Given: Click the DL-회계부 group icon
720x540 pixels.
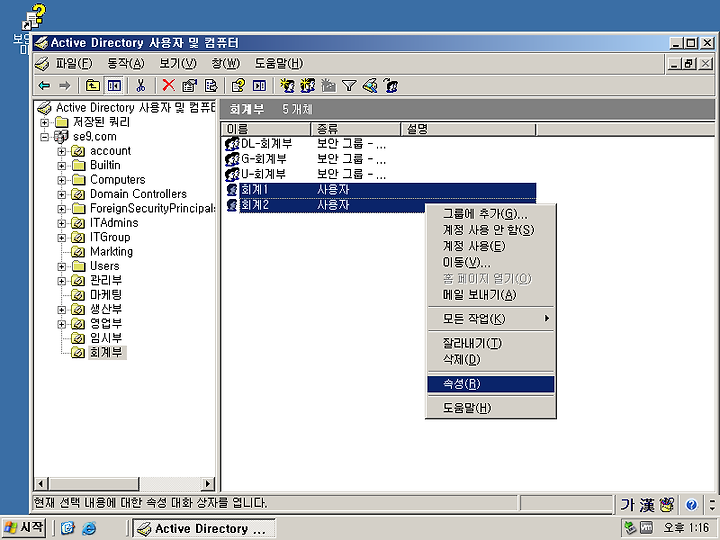Looking at the screenshot, I should [232, 144].
